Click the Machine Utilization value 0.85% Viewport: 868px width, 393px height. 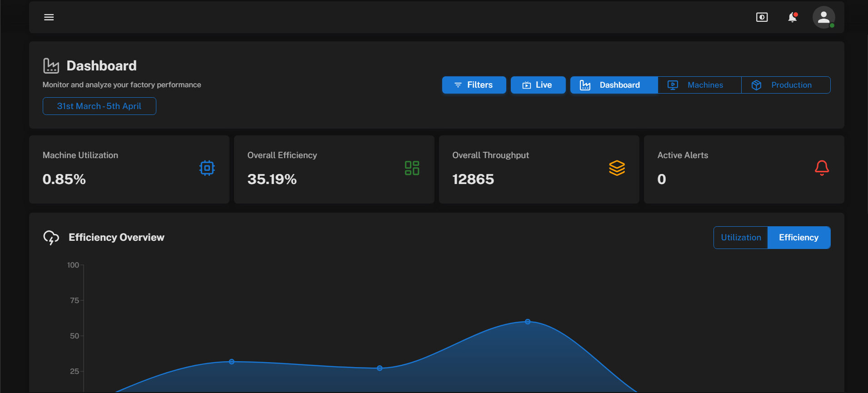click(x=64, y=179)
